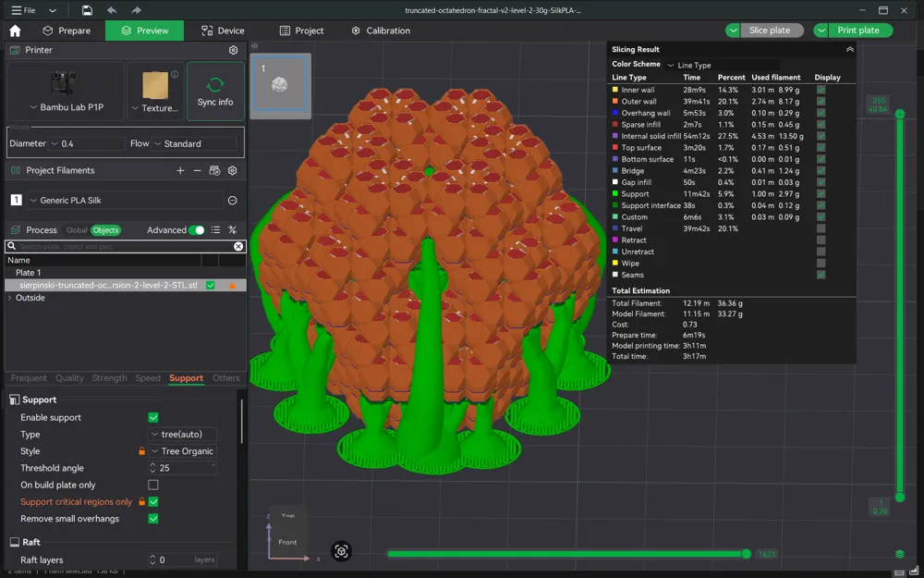Click info icon on Textured plate
Screen dimensions: 924x578
pos(175,74)
